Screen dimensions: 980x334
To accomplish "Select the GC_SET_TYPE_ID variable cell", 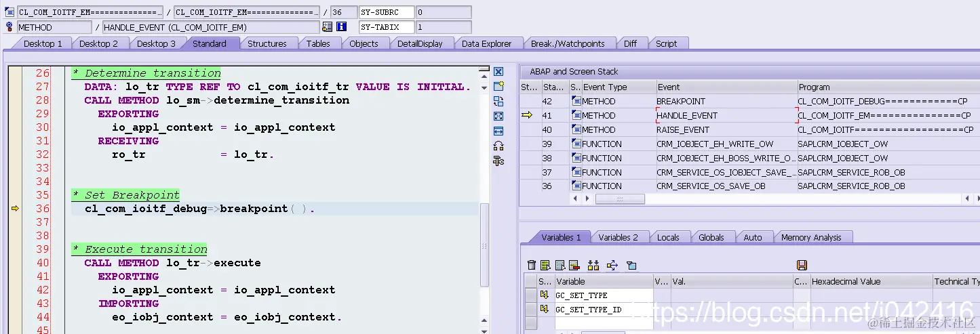I will click(604, 310).
